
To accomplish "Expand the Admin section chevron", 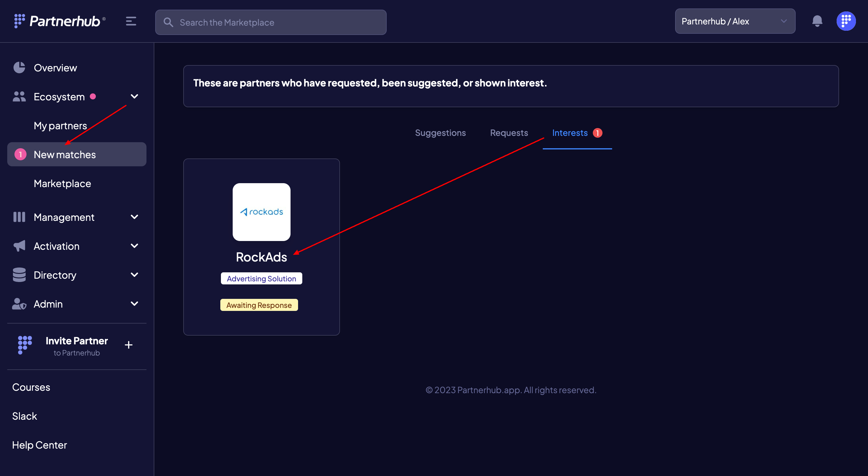I will point(134,304).
